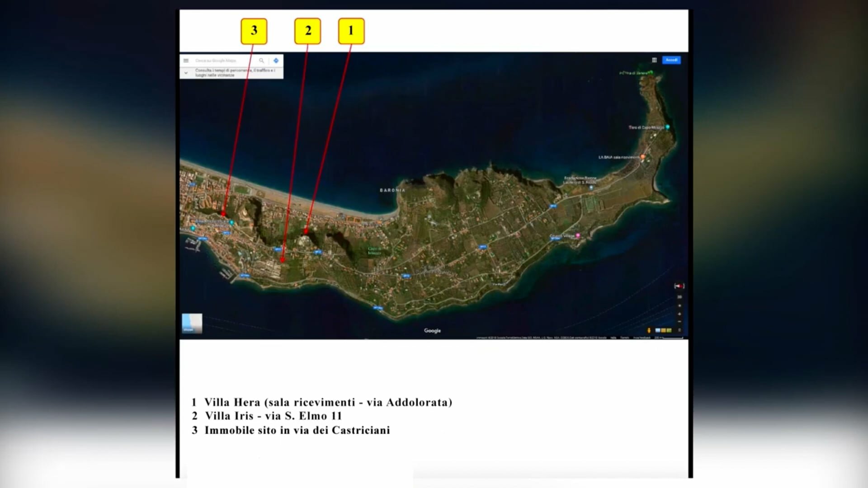This screenshot has height=488, width=868.
Task: Zoom out with the minus button
Action: tap(679, 322)
